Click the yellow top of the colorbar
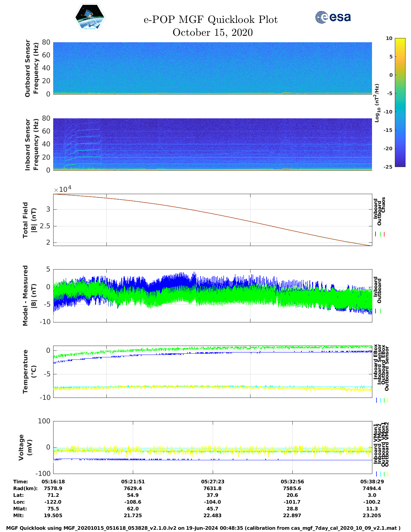 tap(391, 40)
